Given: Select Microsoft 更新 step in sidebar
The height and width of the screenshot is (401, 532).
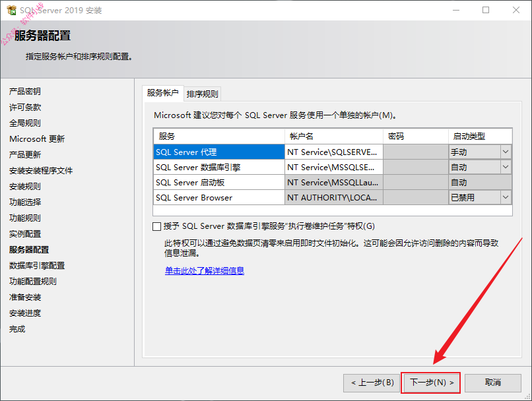Looking at the screenshot, I should click(x=37, y=139).
